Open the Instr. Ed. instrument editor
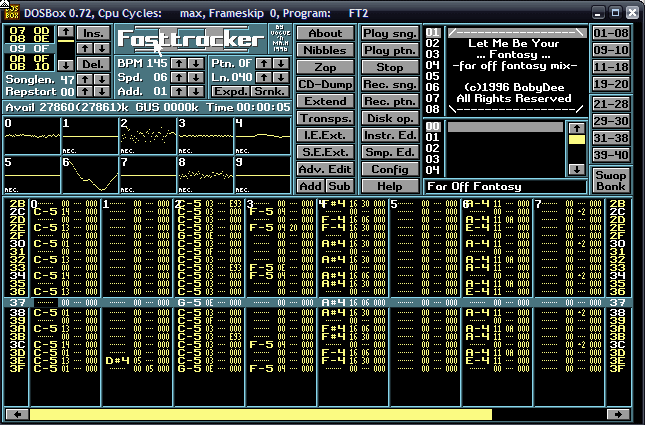The width and height of the screenshot is (645, 425). click(x=390, y=135)
